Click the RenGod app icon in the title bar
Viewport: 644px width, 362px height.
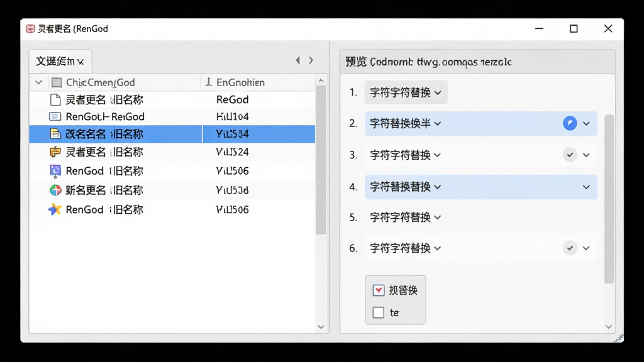coord(30,29)
